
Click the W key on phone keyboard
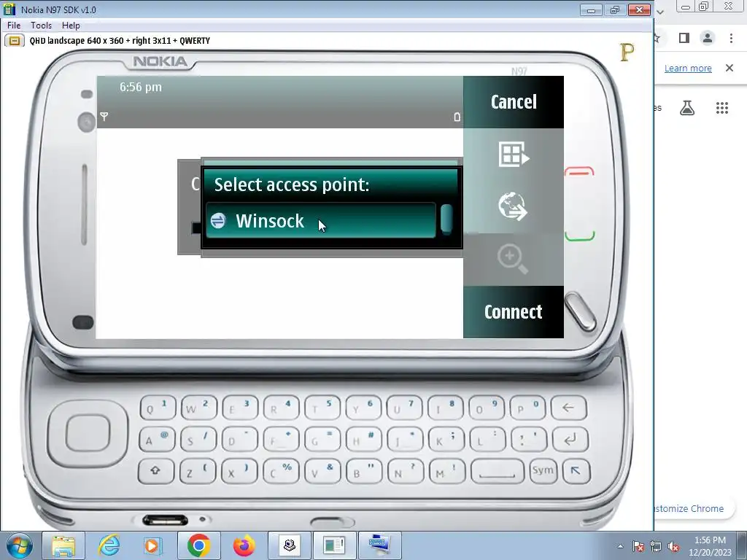(x=198, y=408)
